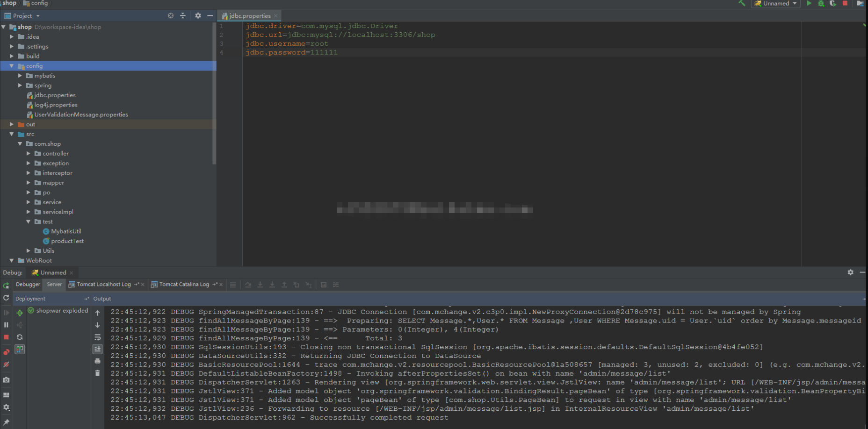Open jdbc.properties in project tree
868x429 pixels.
coord(51,95)
